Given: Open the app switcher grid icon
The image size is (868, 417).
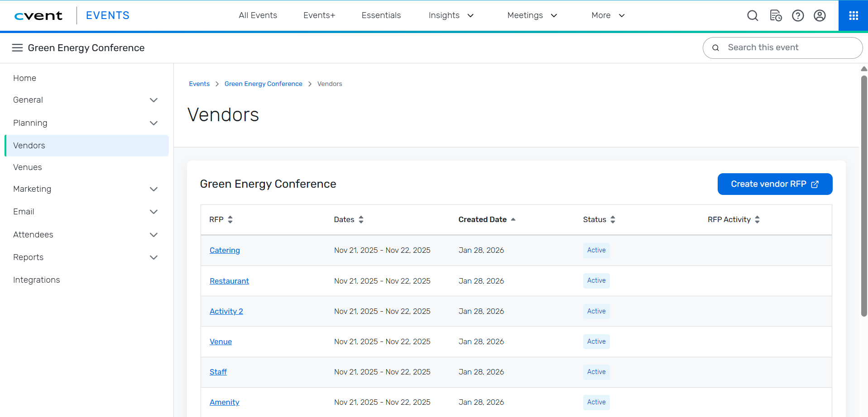Looking at the screenshot, I should tap(854, 15).
